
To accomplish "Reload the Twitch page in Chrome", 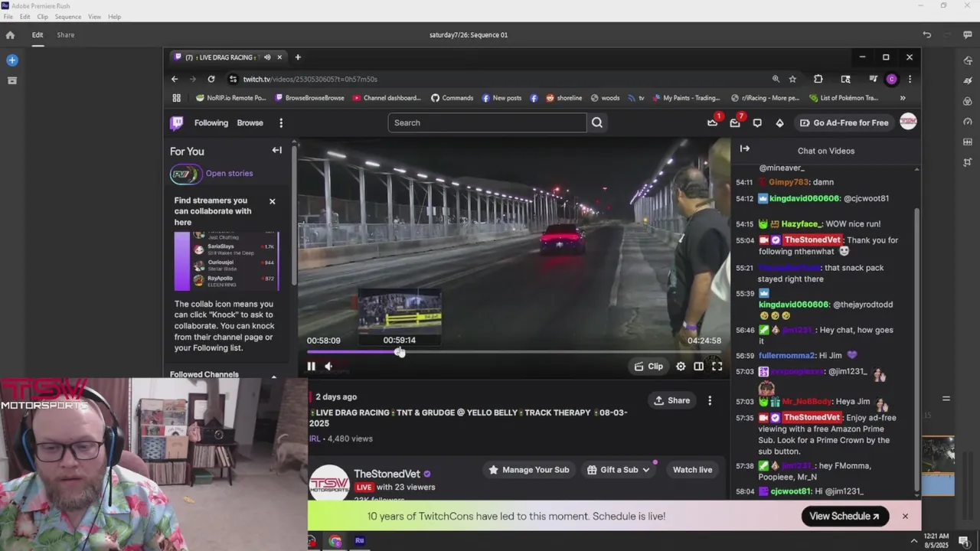I will (x=211, y=79).
